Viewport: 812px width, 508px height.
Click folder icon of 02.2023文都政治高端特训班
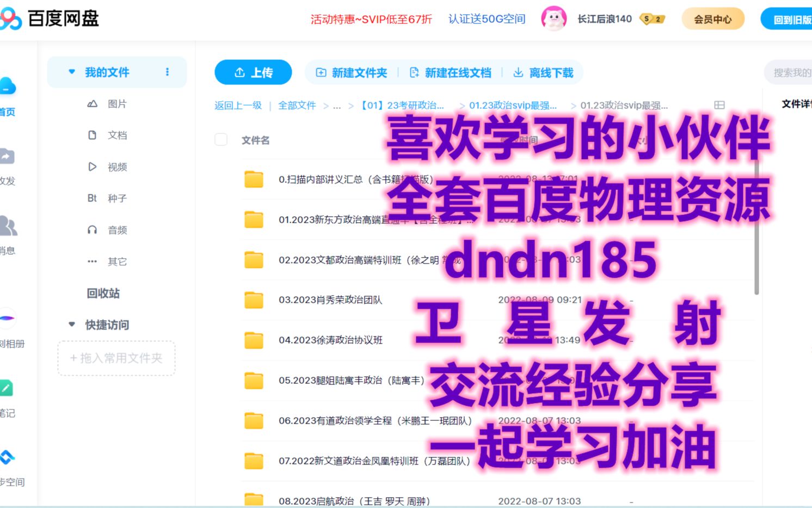[254, 260]
